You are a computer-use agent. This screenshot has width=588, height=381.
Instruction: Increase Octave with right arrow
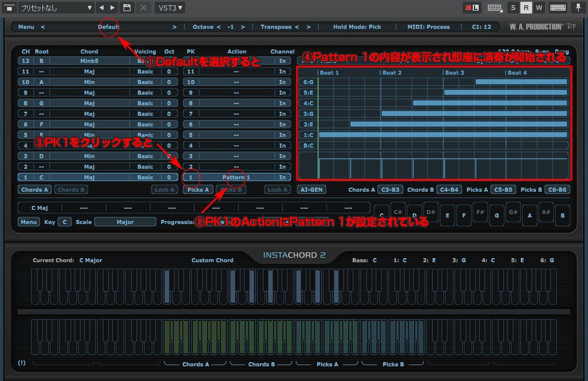point(243,27)
